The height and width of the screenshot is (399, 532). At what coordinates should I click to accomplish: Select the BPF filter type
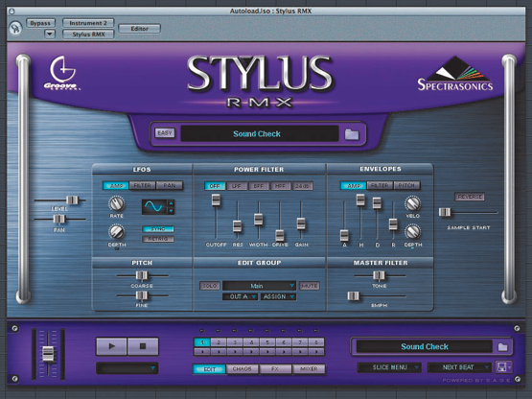click(x=259, y=186)
